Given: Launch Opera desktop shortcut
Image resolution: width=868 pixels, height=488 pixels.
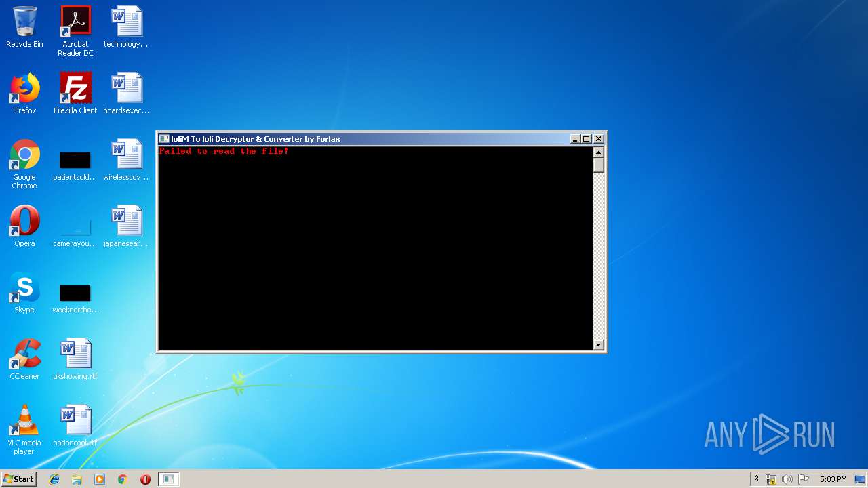Looking at the screenshot, I should [x=24, y=226].
